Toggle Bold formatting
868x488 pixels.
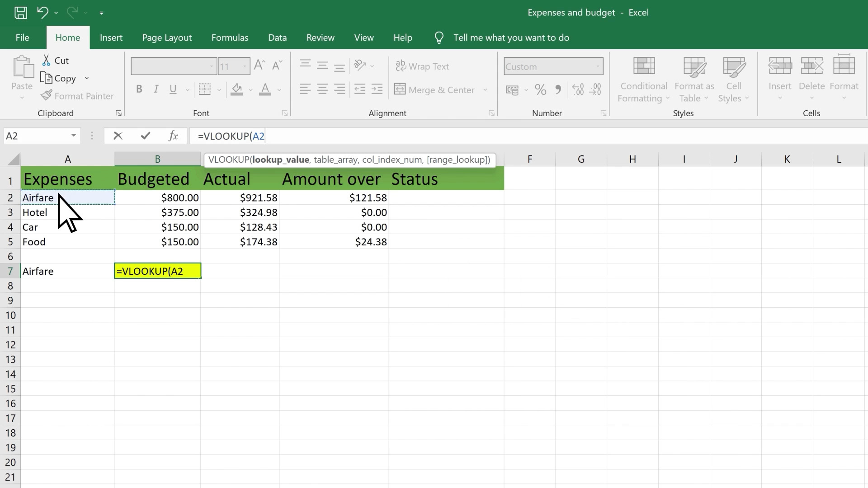(x=139, y=89)
